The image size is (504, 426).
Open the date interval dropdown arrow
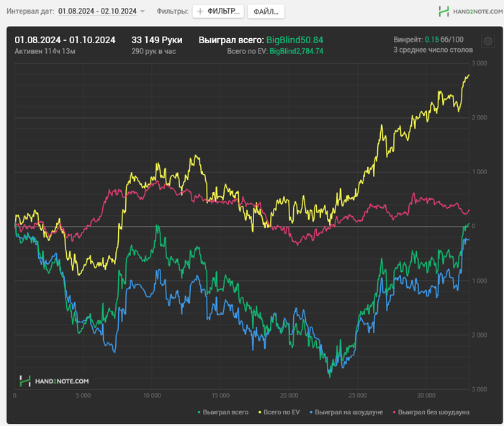click(143, 12)
